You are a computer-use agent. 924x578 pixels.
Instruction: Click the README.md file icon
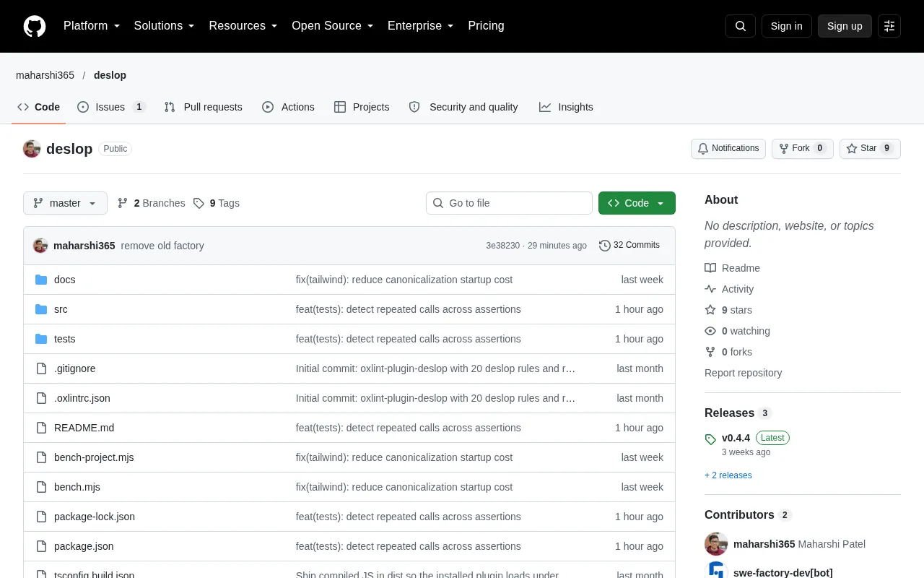(41, 428)
